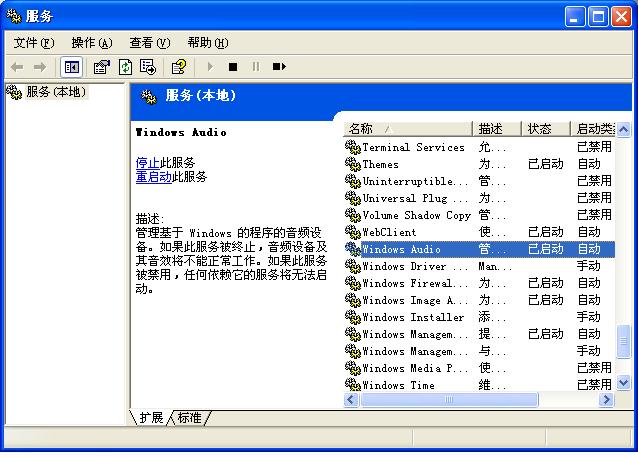This screenshot has height=457, width=638.
Task: Select the Windows Audio service name
Action: [x=401, y=249]
